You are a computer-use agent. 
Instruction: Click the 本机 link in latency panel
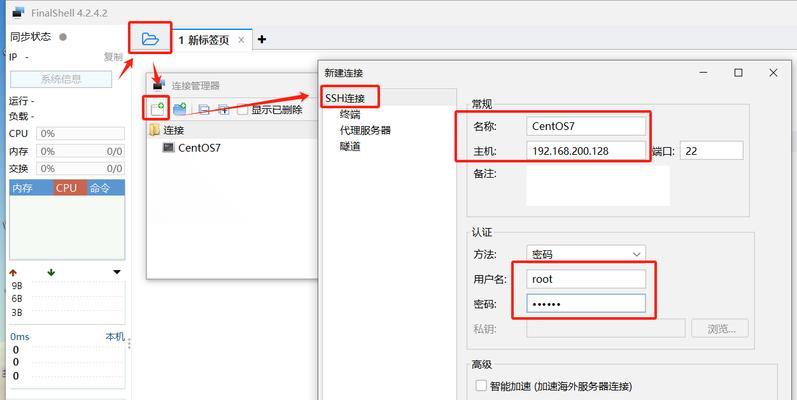[115, 336]
